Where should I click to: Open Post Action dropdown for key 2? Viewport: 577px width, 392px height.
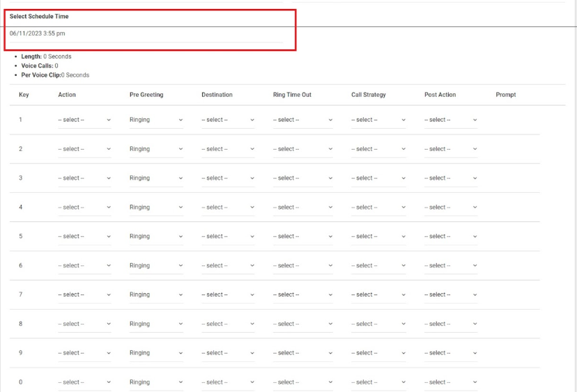pyautogui.click(x=451, y=149)
